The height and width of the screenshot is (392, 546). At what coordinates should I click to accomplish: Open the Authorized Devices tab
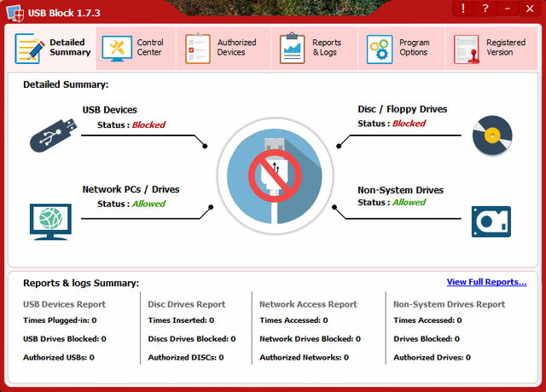coord(222,48)
